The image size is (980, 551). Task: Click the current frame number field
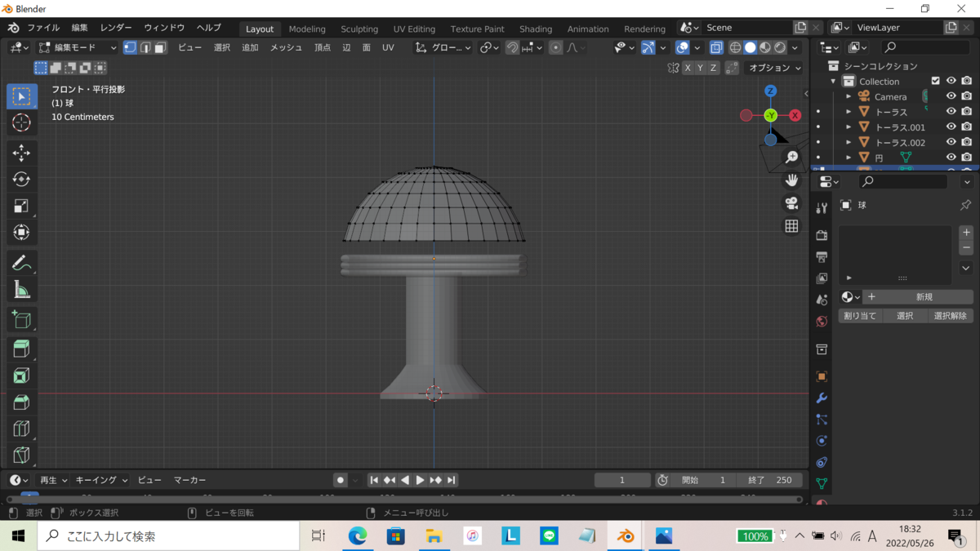point(622,480)
